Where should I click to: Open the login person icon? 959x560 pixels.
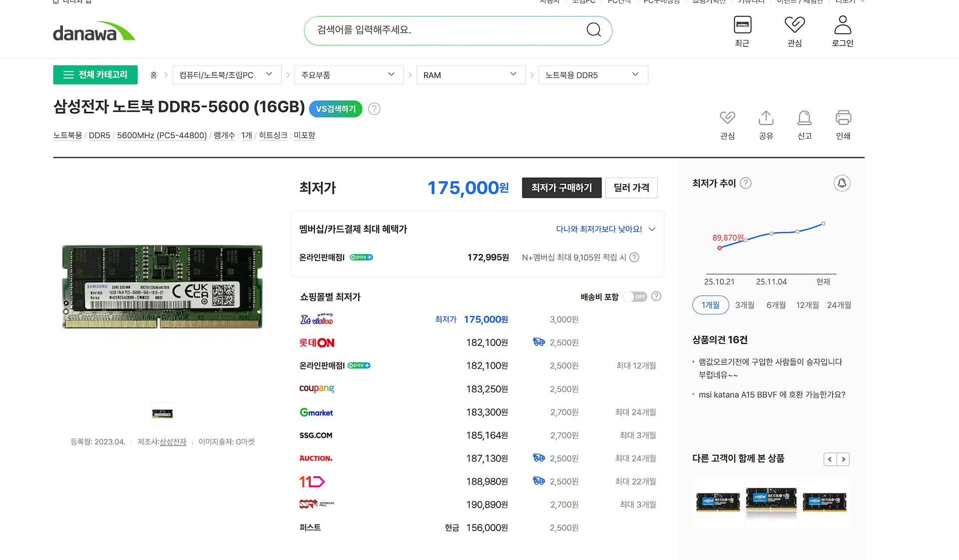(x=842, y=25)
